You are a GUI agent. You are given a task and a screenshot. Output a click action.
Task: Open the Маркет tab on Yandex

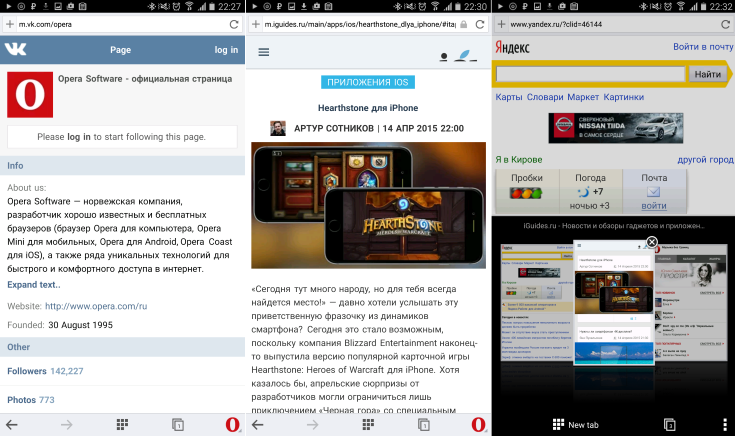pos(583,97)
